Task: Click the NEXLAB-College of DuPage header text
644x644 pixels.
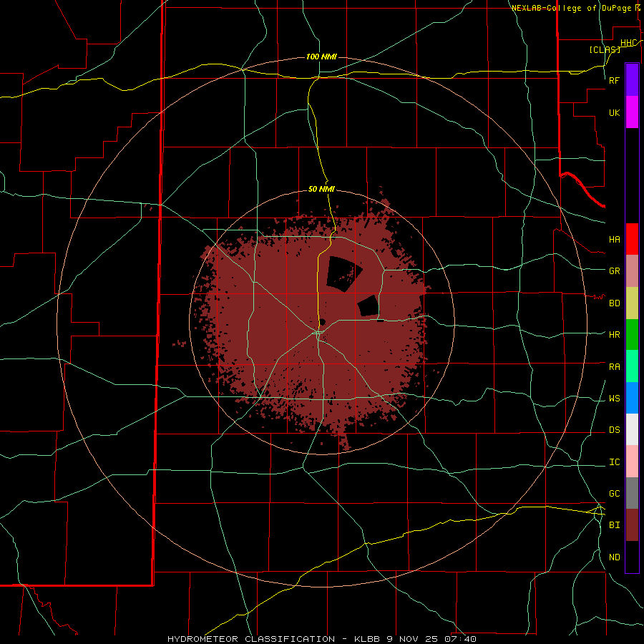Action: click(572, 8)
